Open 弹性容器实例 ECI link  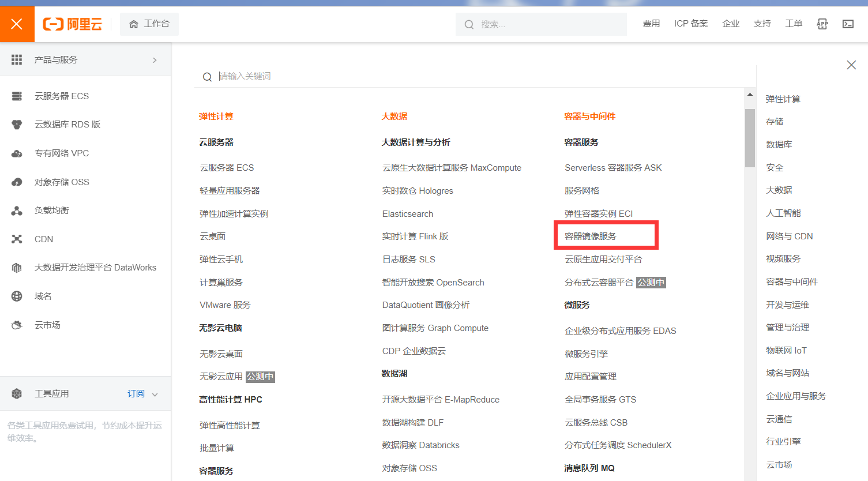(x=599, y=214)
